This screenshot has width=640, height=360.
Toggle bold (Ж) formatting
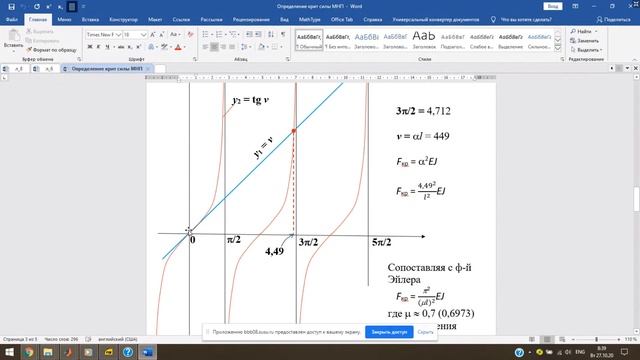pyautogui.click(x=90, y=47)
